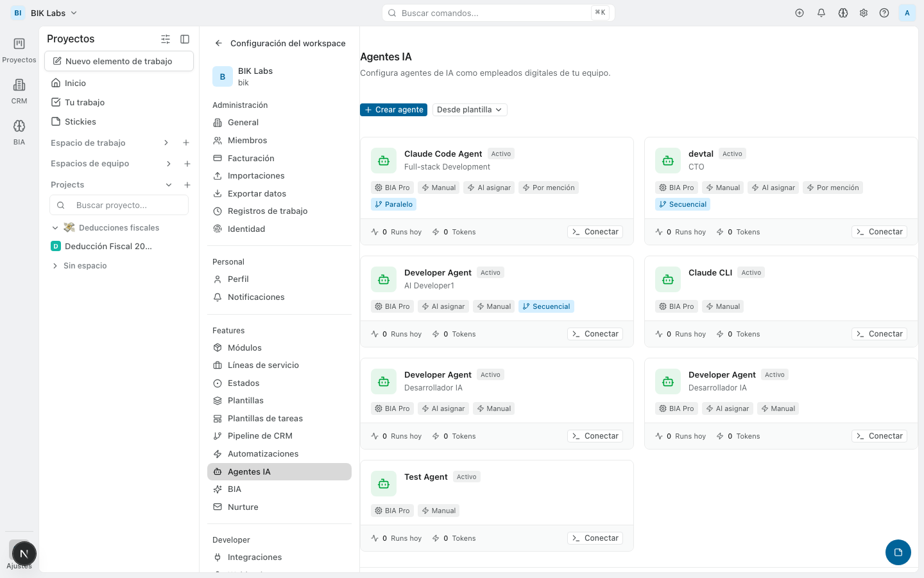Click Conectar on the Test Agent card
The height and width of the screenshot is (578, 924).
595,538
